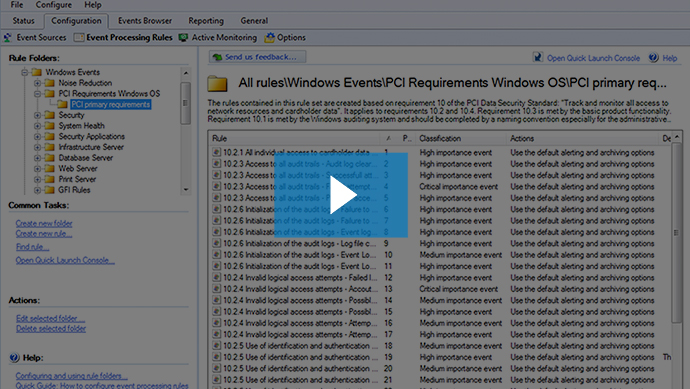Expand the Infrastructure Server folder
This screenshot has width=690, height=389.
(x=37, y=147)
